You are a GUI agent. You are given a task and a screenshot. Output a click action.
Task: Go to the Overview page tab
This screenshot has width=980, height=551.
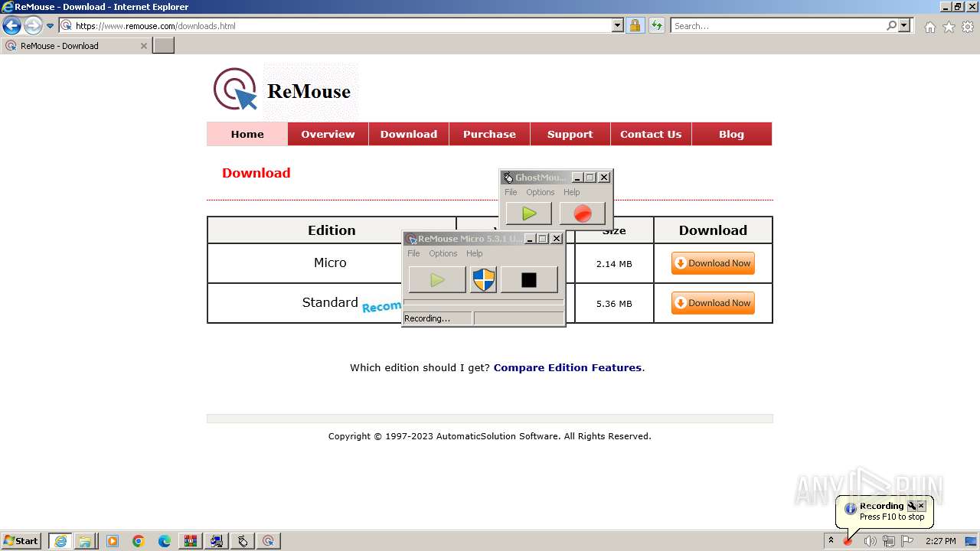(x=328, y=134)
